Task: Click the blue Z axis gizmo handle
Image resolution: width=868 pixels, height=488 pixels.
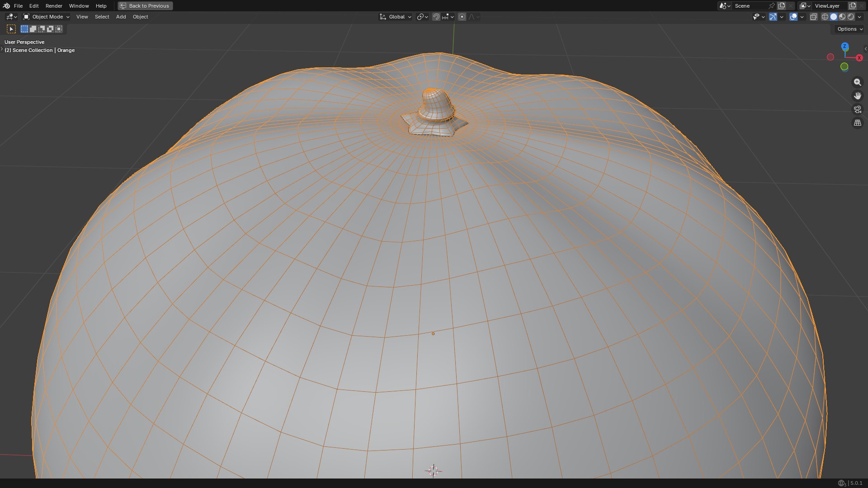Action: click(844, 47)
